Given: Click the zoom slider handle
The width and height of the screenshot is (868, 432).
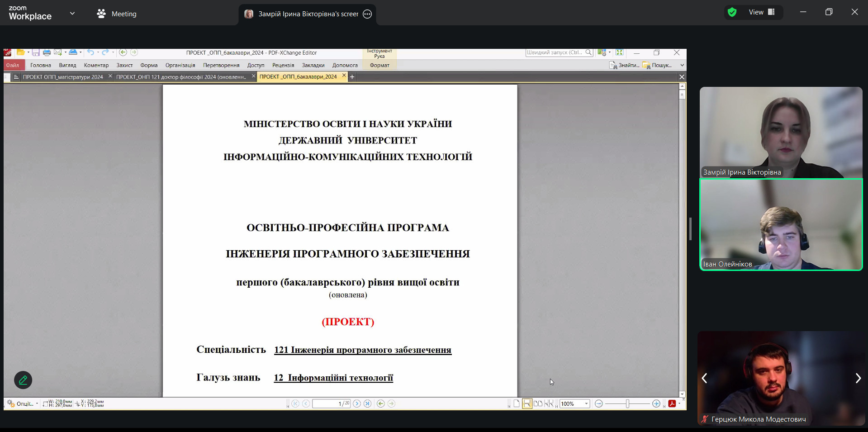Looking at the screenshot, I should 627,404.
